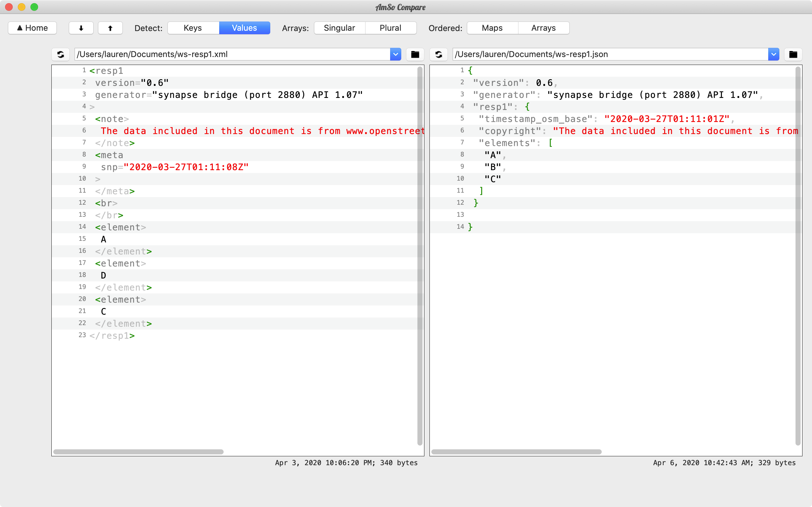Click the up arrow previous-difference button
Image resolution: width=812 pixels, height=507 pixels.
pyautogui.click(x=110, y=28)
